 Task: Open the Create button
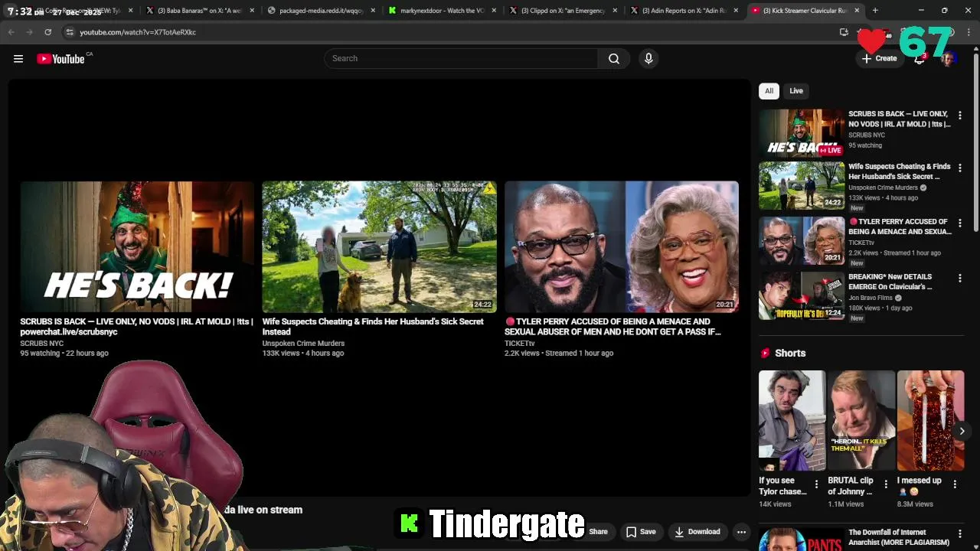tap(879, 58)
